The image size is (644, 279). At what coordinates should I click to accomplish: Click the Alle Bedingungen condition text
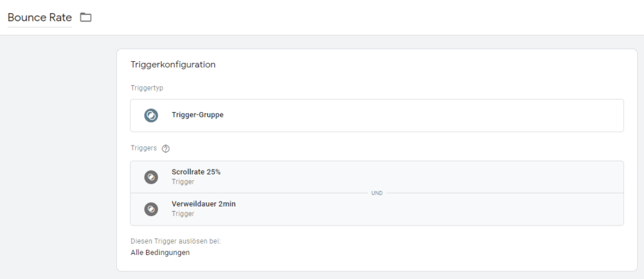click(x=160, y=253)
